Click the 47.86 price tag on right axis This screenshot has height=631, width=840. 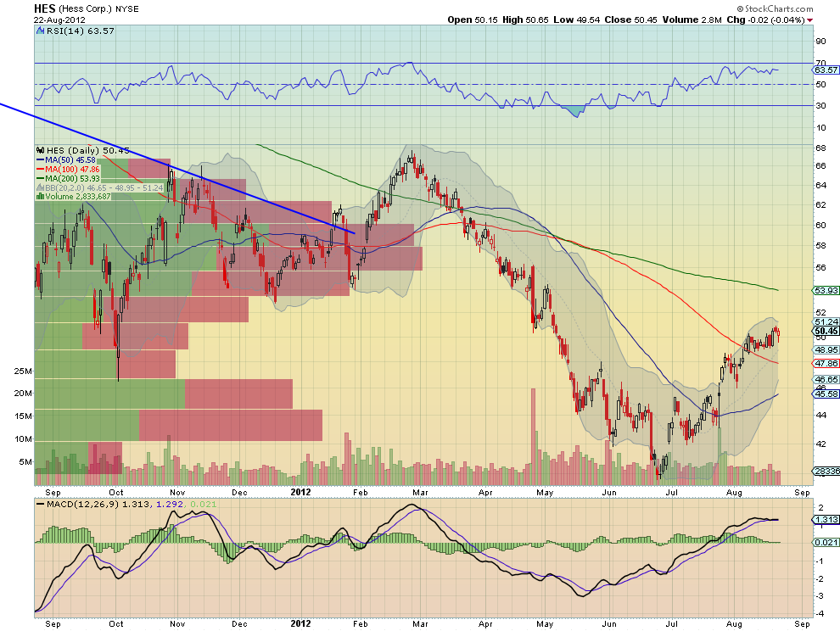pyautogui.click(x=826, y=363)
